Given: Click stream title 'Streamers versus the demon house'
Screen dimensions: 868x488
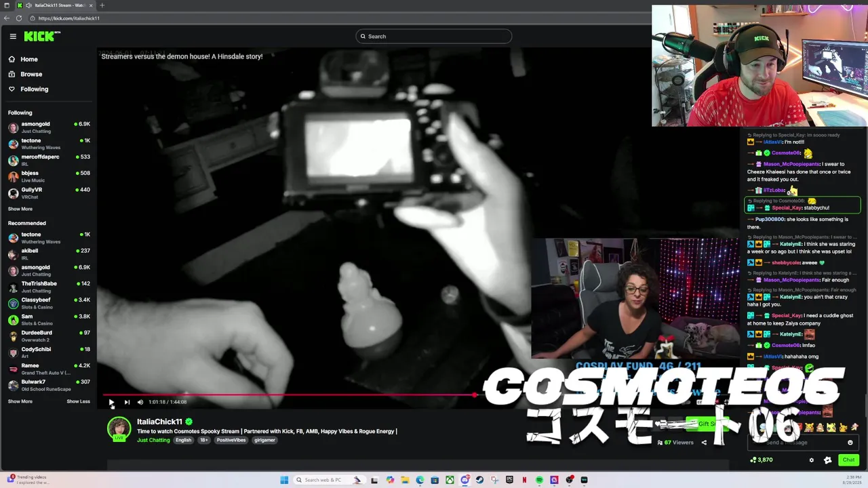Looking at the screenshot, I should tap(182, 56).
